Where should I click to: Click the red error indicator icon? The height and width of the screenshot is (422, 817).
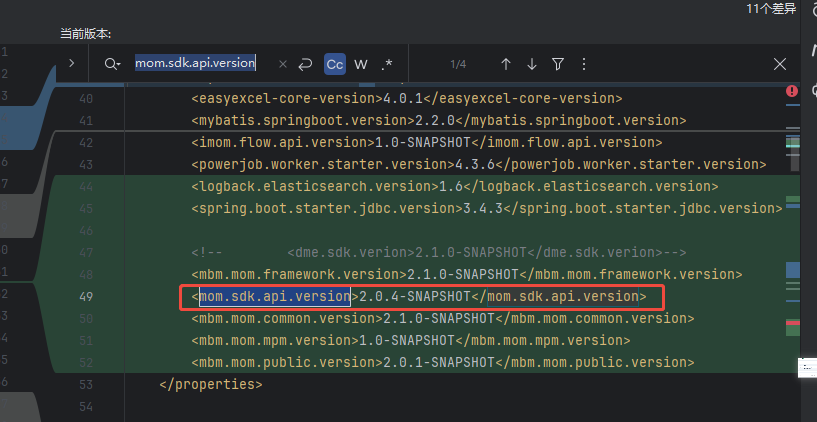tap(792, 91)
